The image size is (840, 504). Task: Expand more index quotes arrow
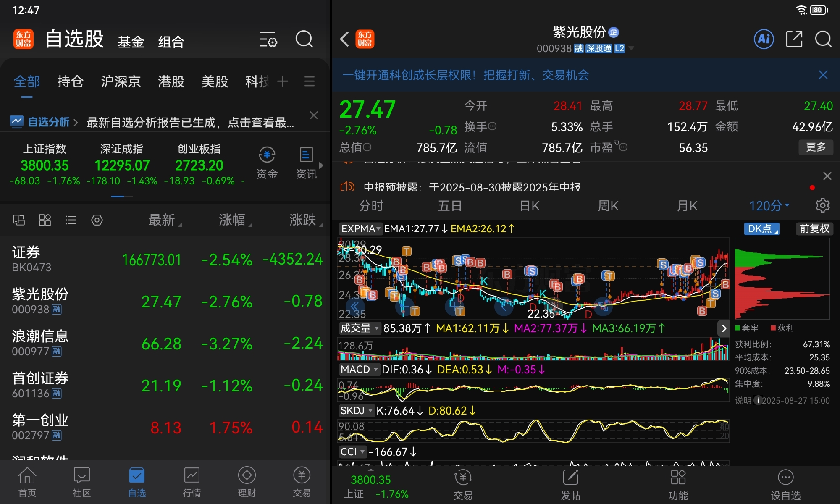click(321, 165)
